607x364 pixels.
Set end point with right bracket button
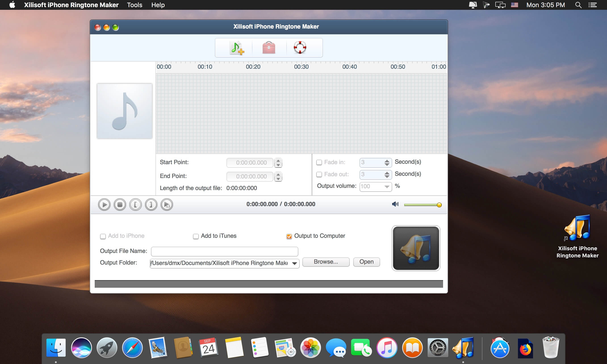tap(151, 205)
